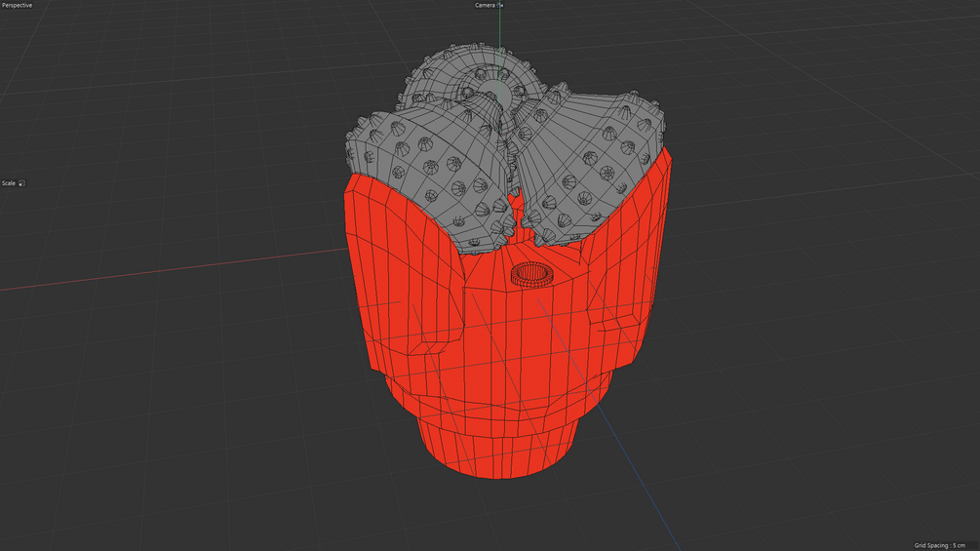The width and height of the screenshot is (980, 551).
Task: Click the small icon next to Scale
Action: point(21,183)
